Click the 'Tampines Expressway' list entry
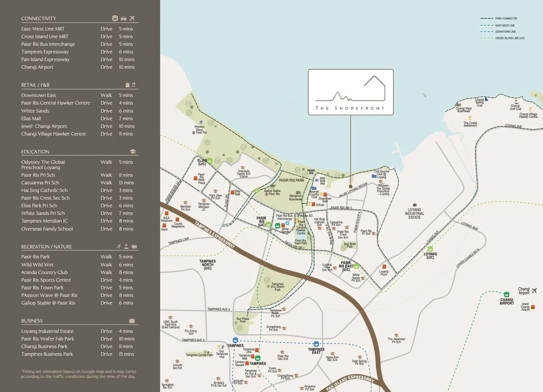This screenshot has width=543, height=392. point(77,52)
